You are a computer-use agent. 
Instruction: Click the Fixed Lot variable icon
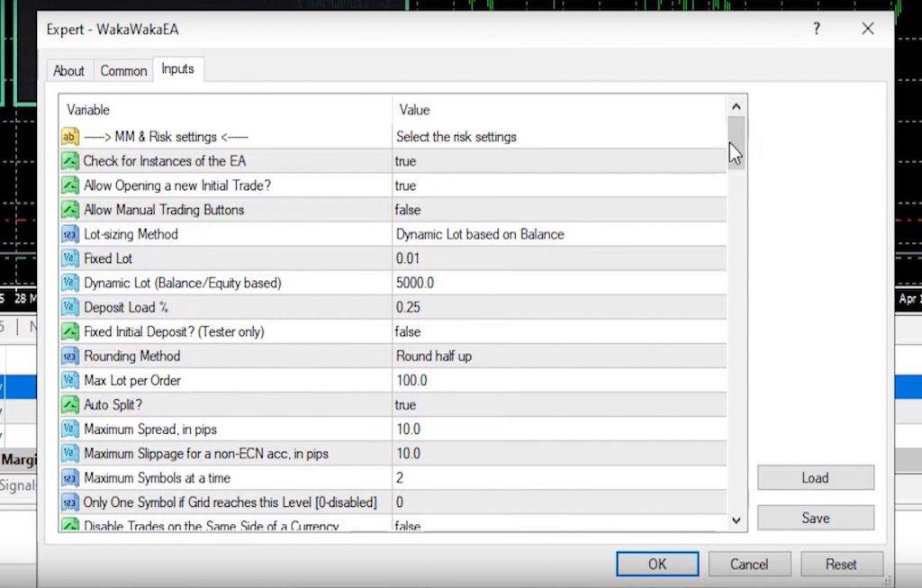(x=70, y=258)
